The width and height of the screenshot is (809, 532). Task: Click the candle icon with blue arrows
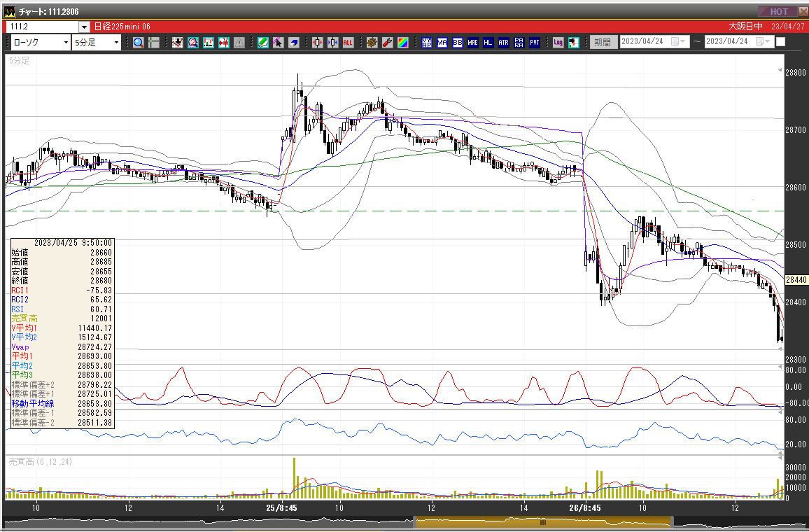[333, 43]
